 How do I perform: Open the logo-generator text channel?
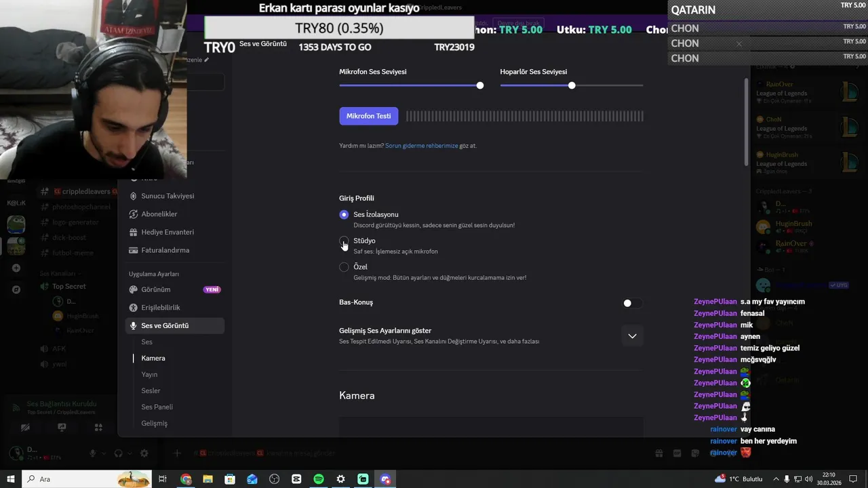click(75, 222)
